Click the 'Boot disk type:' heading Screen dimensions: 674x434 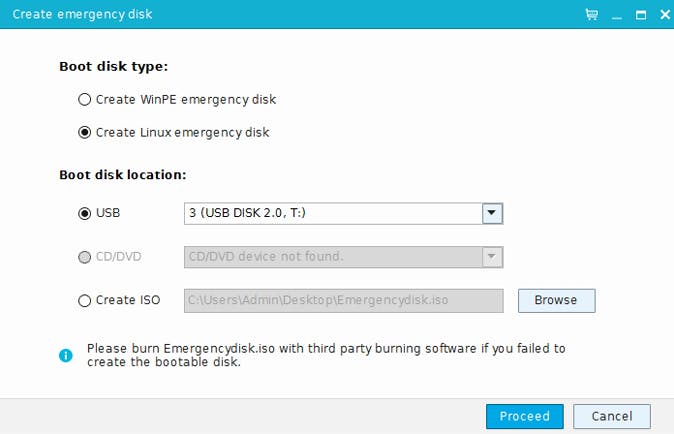click(113, 67)
